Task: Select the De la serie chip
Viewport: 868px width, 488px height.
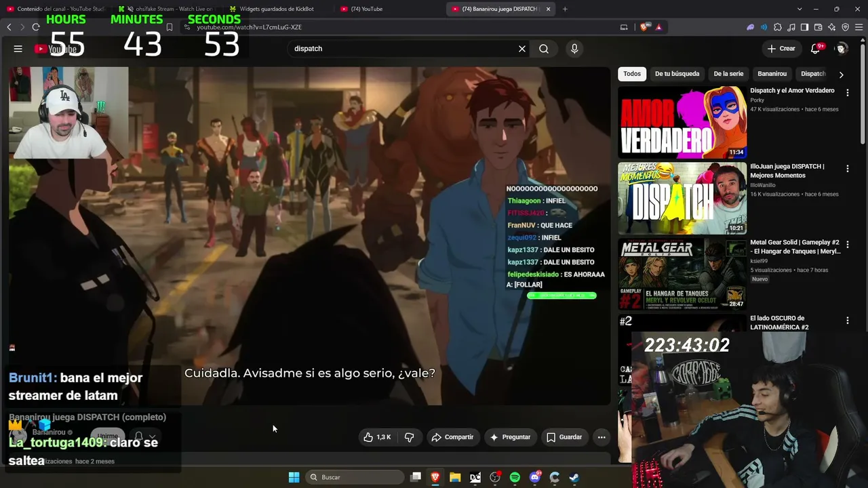Action: tap(728, 74)
